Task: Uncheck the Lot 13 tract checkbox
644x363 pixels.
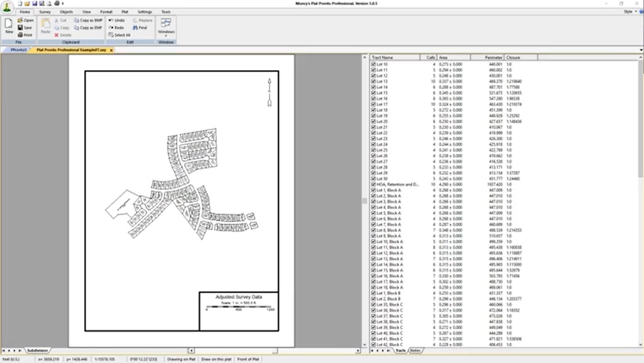Action: pyautogui.click(x=373, y=81)
